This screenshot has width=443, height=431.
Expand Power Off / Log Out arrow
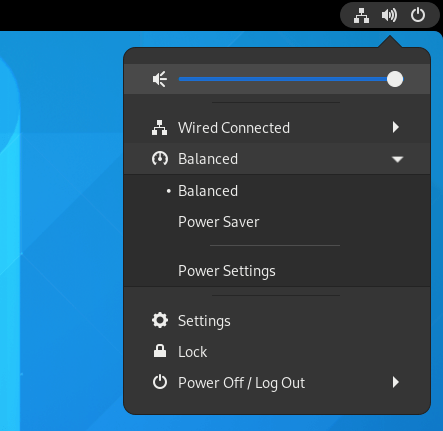(396, 382)
